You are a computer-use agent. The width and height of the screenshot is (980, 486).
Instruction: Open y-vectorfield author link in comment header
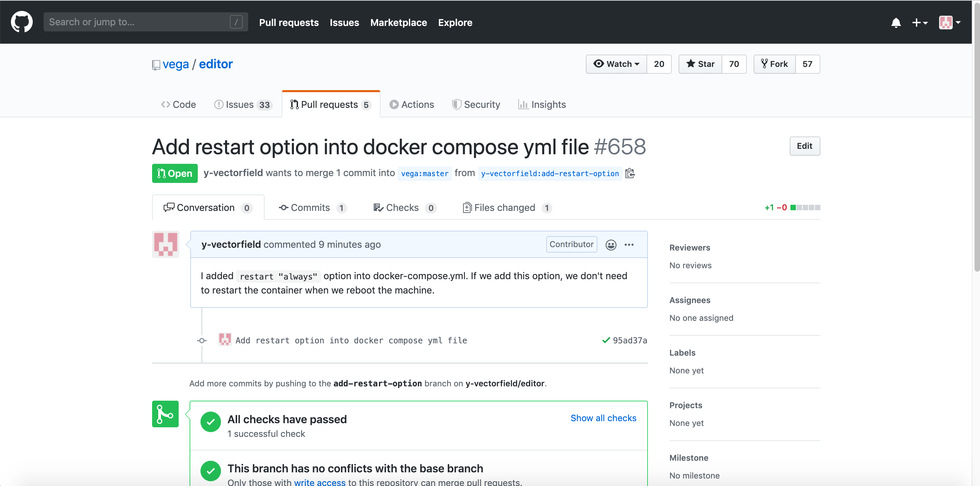[231, 244]
